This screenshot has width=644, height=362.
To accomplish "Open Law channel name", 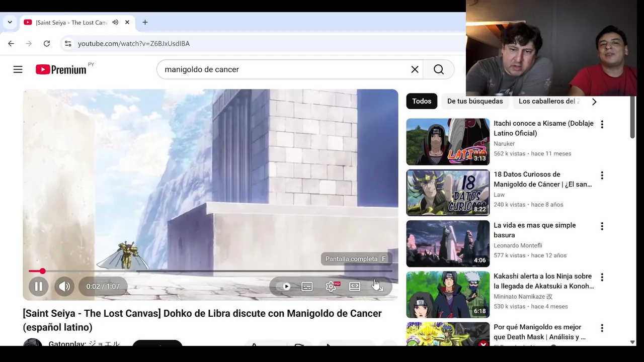I will [x=499, y=195].
